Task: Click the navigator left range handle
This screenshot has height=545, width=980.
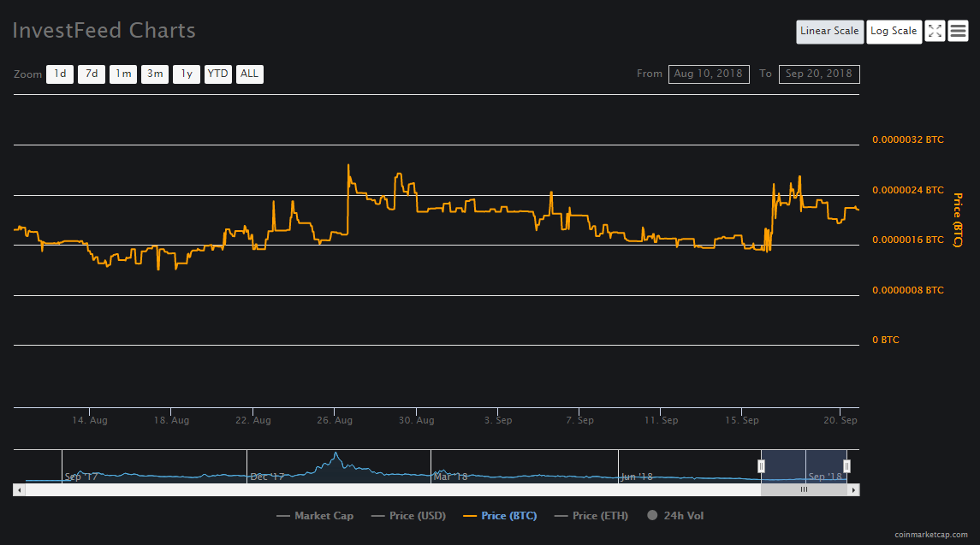Action: pos(761,466)
